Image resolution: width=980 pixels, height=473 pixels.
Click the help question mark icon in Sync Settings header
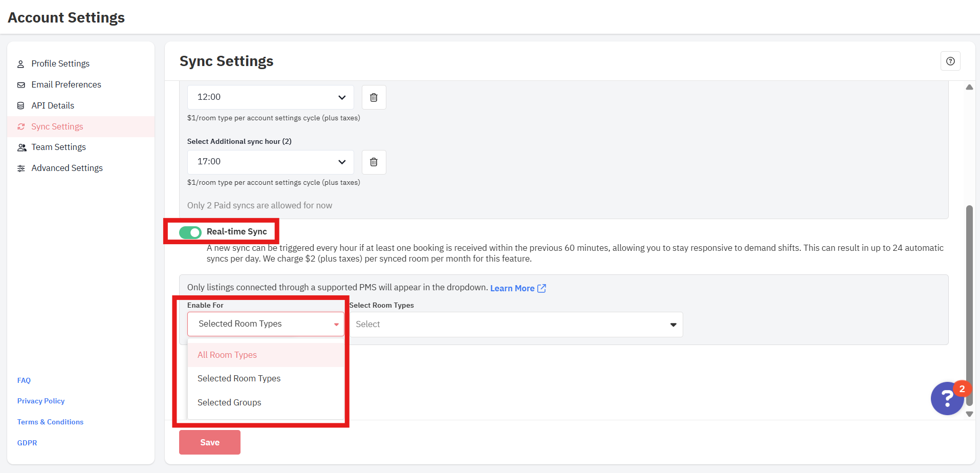tap(950, 61)
